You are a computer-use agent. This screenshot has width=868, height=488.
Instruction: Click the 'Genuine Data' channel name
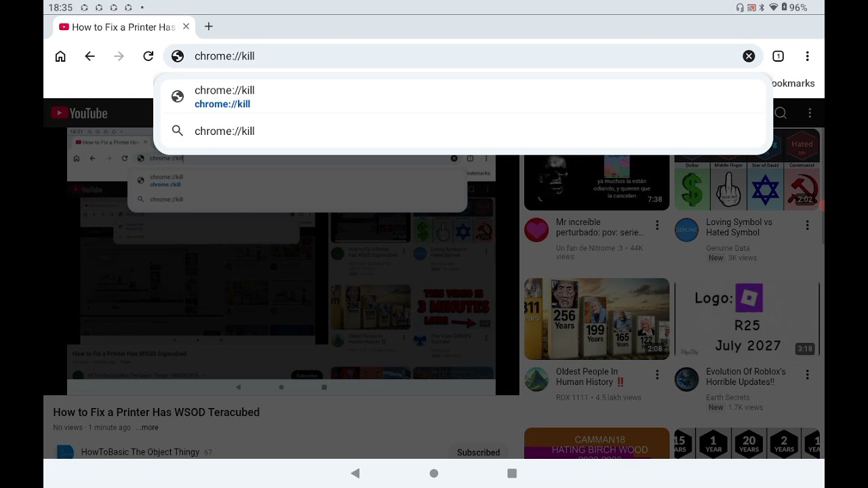pyautogui.click(x=728, y=248)
